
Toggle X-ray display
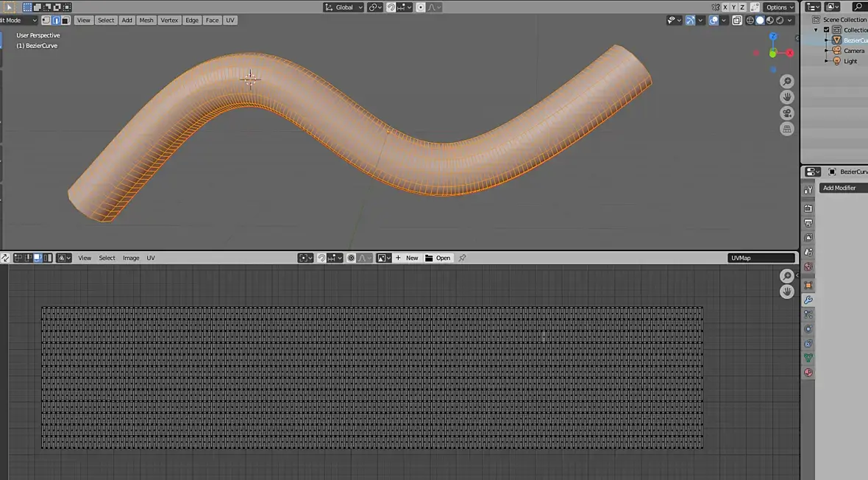(x=737, y=20)
